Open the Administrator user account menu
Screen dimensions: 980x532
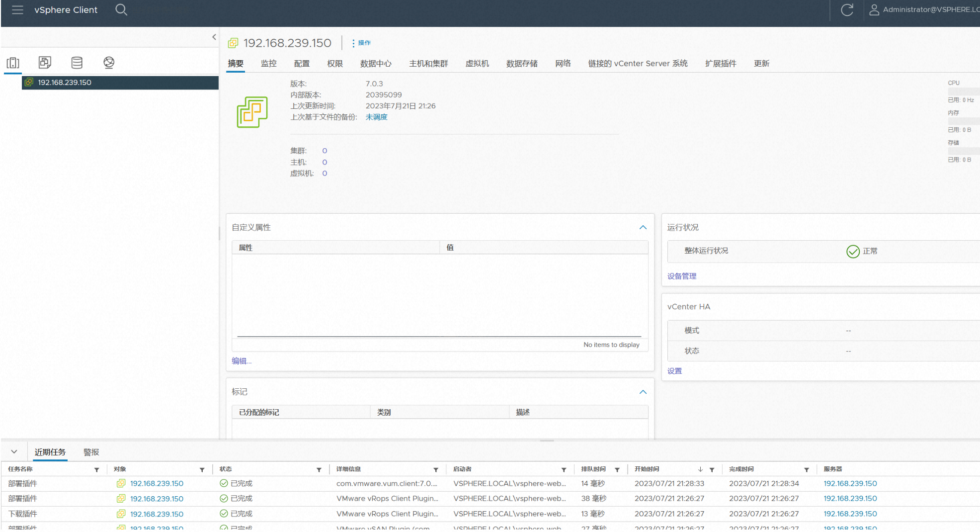click(x=924, y=9)
